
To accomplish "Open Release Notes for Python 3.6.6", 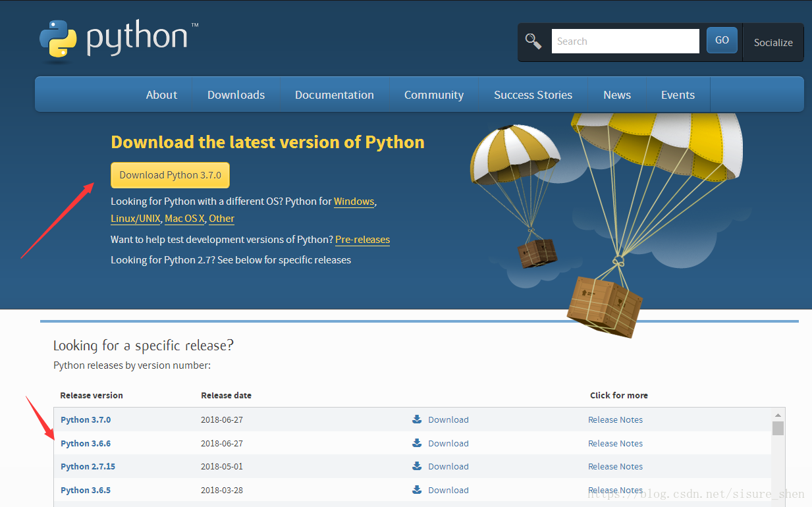I will coord(616,443).
